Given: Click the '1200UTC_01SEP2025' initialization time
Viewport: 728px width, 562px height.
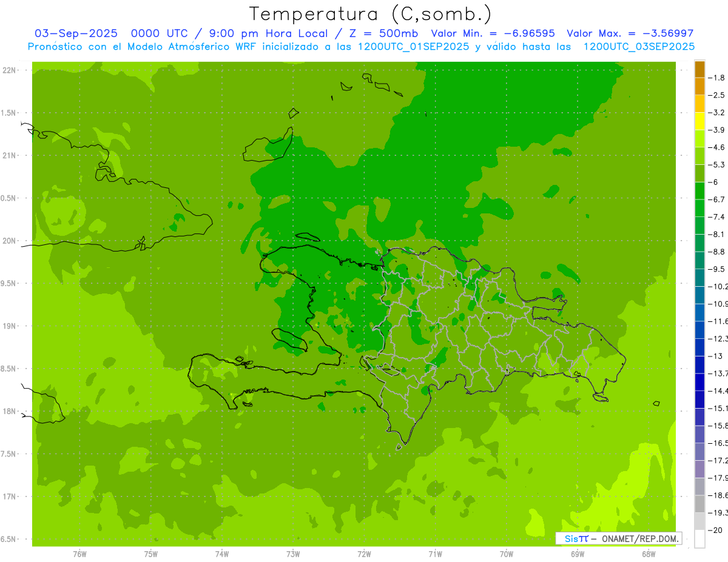Looking at the screenshot, I should tap(415, 47).
